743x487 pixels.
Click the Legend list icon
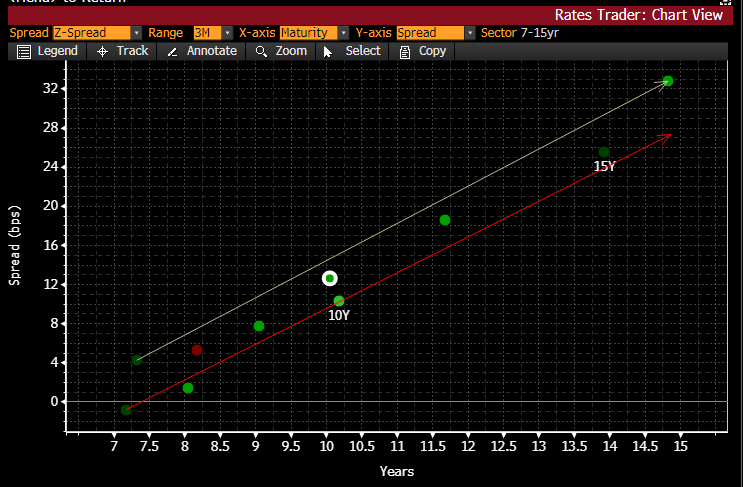(24, 52)
